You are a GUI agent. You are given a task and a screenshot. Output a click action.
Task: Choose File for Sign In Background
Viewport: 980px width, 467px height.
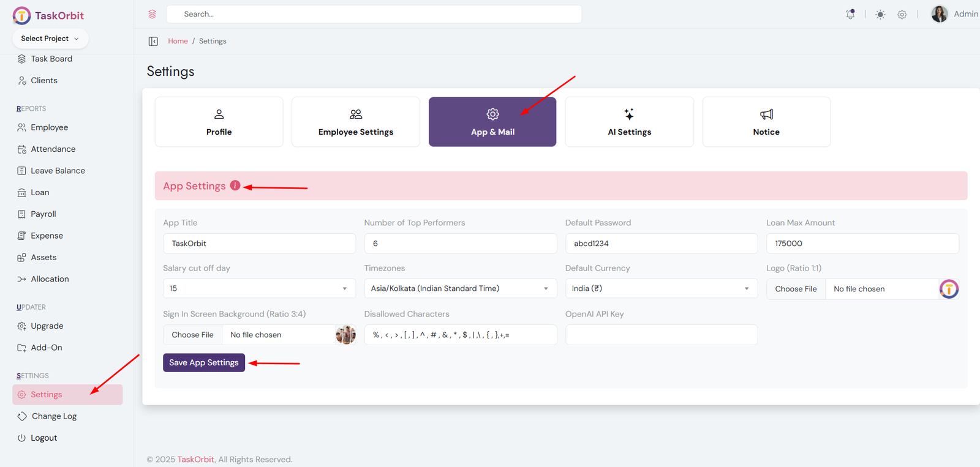pos(192,335)
